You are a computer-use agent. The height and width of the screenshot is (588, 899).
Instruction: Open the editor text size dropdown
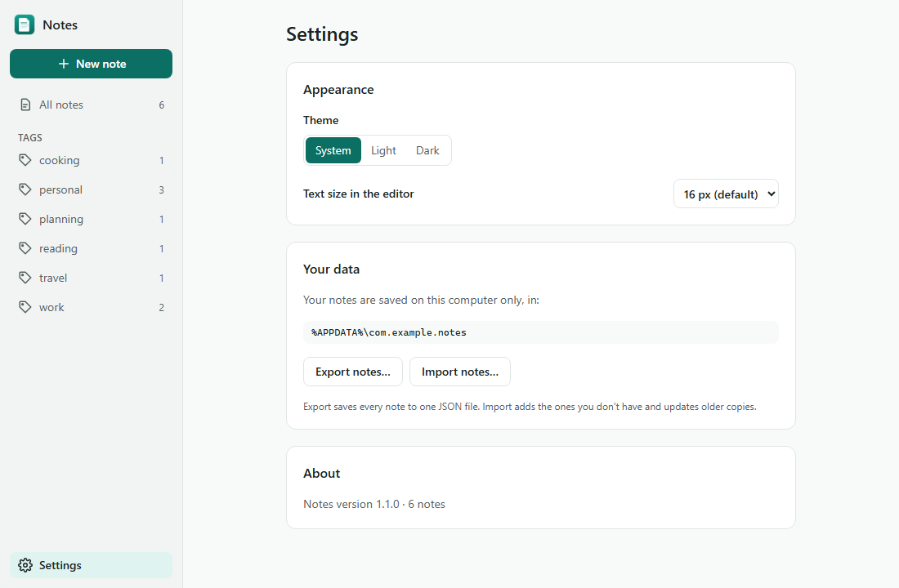pyautogui.click(x=726, y=194)
